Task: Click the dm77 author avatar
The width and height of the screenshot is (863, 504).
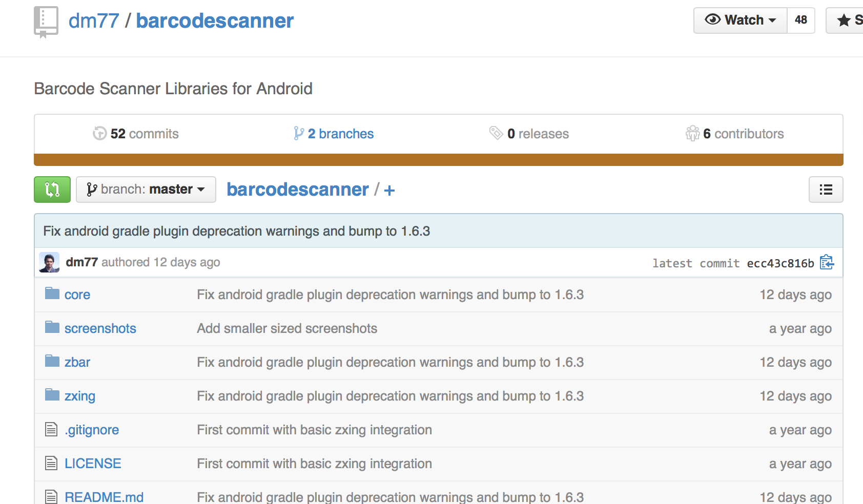Action: (x=49, y=262)
